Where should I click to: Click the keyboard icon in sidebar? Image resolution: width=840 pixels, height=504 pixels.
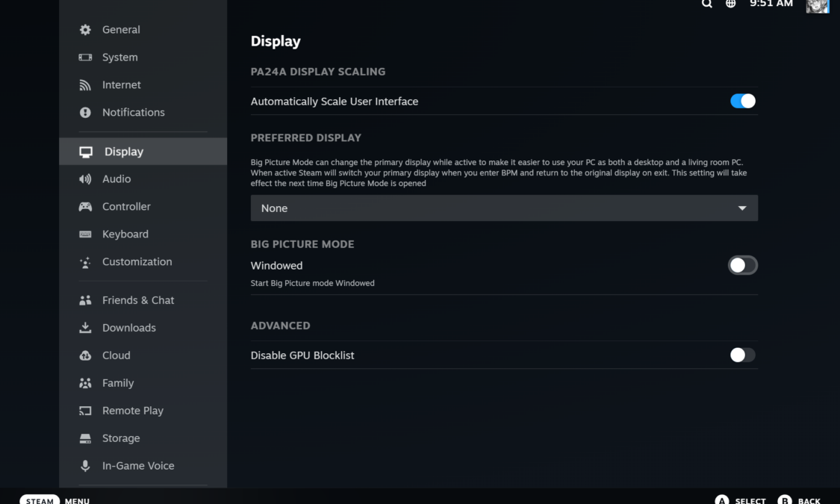tap(85, 234)
